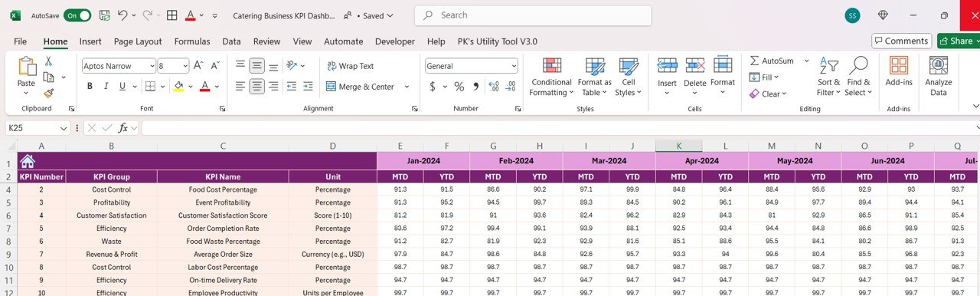Click the Home icon in cell A1
The height and width of the screenshot is (296, 980).
(28, 162)
